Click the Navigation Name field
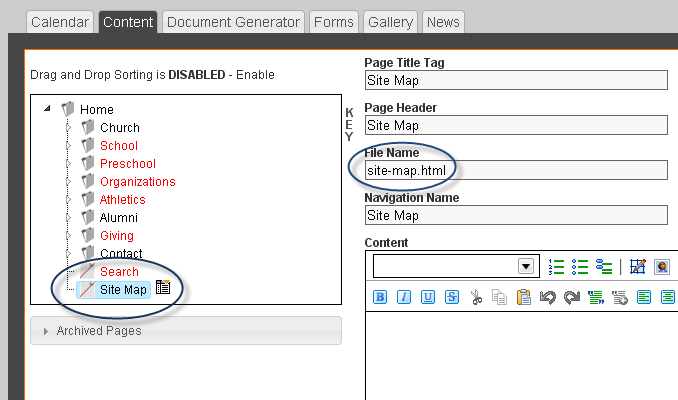The height and width of the screenshot is (400, 678). (516, 215)
